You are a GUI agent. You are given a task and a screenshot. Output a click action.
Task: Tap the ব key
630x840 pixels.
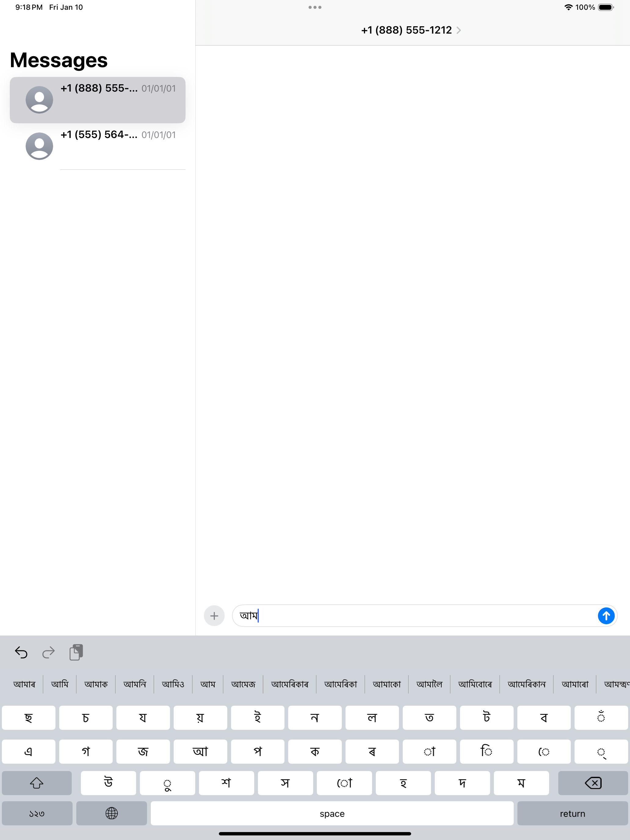click(x=544, y=718)
